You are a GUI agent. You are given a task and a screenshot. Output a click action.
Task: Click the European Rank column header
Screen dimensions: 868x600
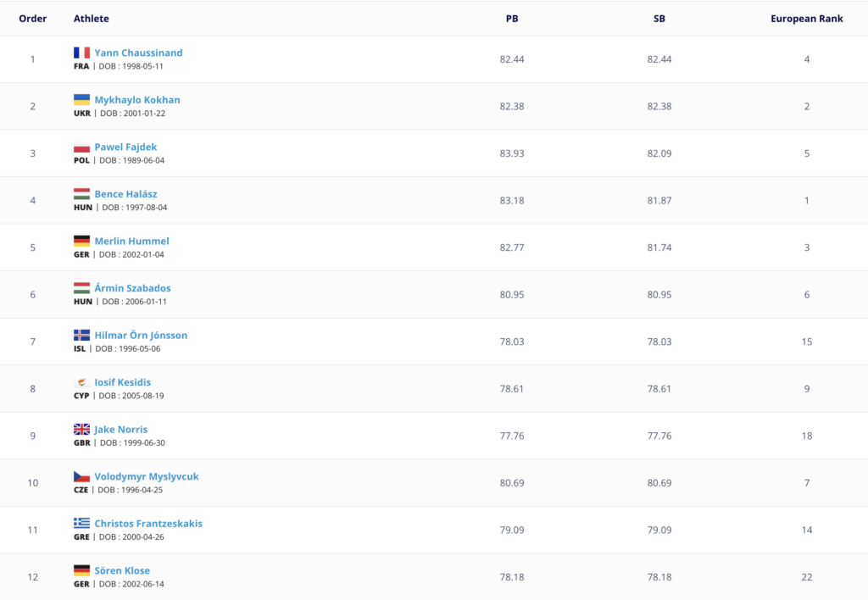(x=807, y=19)
